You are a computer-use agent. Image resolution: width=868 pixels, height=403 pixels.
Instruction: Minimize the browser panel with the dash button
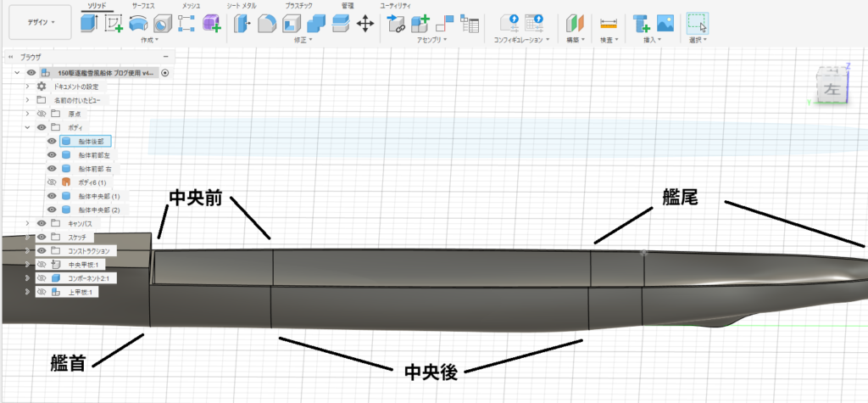tap(165, 57)
